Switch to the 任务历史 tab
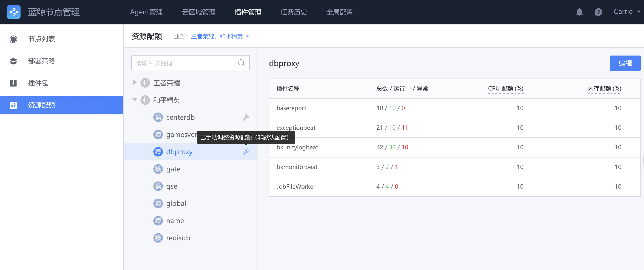The width and height of the screenshot is (644, 270). click(x=294, y=12)
